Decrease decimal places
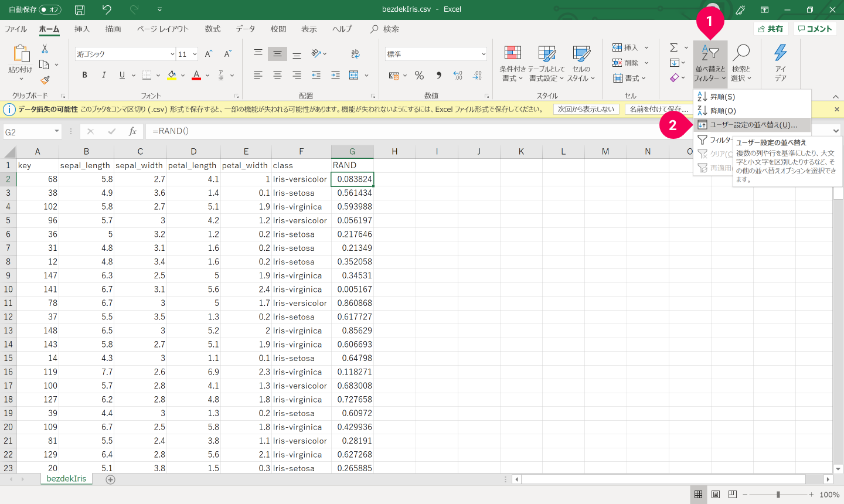 point(477,75)
